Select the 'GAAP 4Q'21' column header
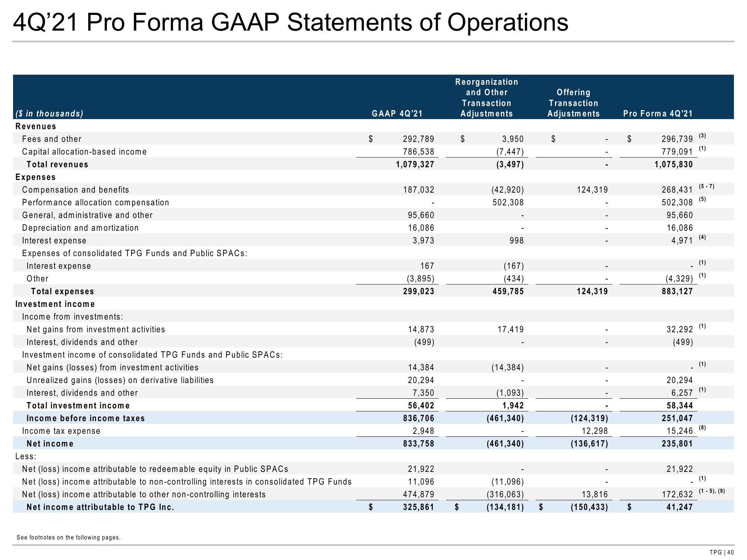Screen dimensions: 747x560 coord(397,113)
